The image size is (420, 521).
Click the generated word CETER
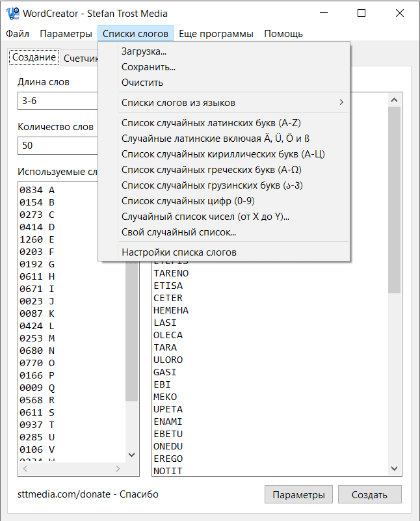click(x=168, y=298)
